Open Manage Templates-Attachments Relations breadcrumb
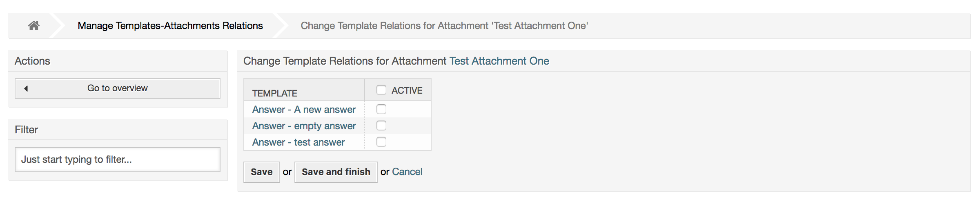This screenshot has width=980, height=209. (170, 26)
